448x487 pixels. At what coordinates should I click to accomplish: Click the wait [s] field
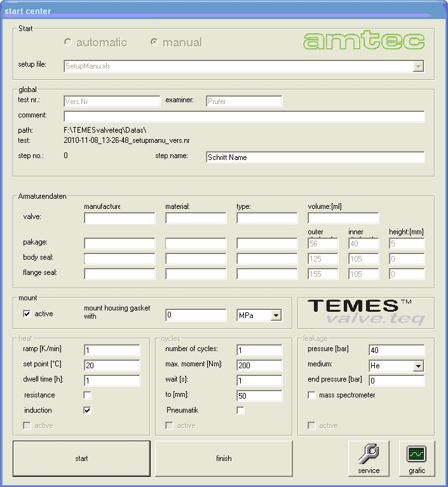coord(259,380)
